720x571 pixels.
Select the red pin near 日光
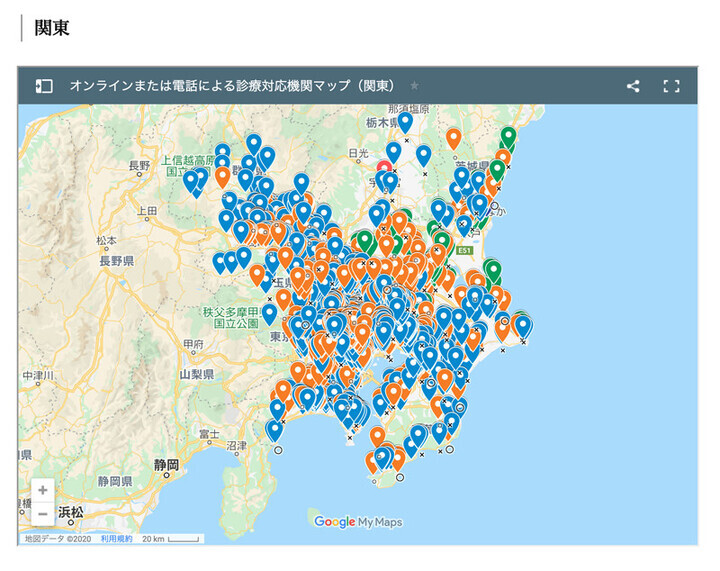[x=385, y=166]
